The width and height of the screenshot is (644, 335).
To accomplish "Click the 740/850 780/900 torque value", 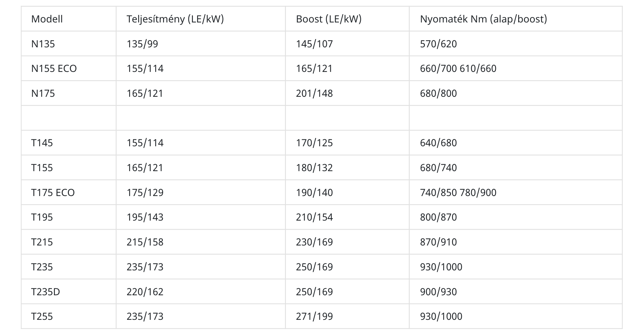I will click(x=458, y=193).
